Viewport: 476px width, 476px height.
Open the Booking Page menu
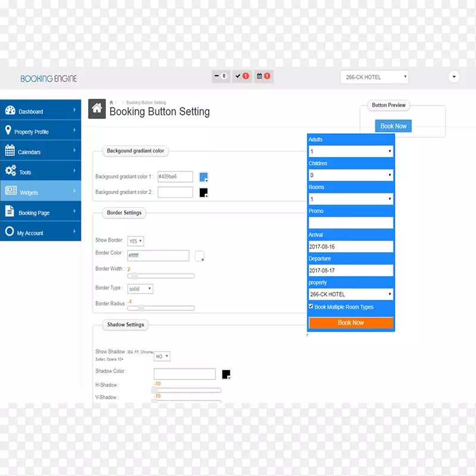(40, 211)
